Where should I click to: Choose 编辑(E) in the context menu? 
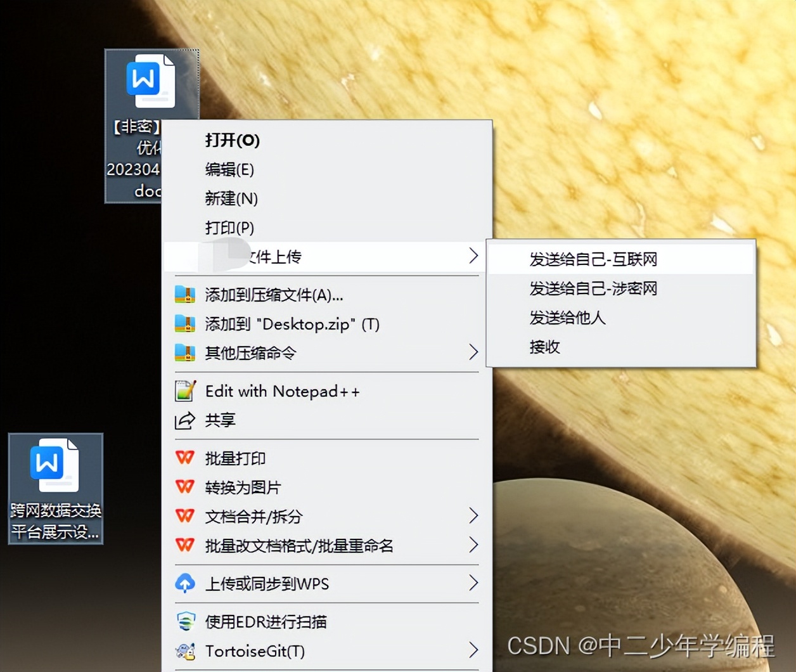click(x=229, y=169)
